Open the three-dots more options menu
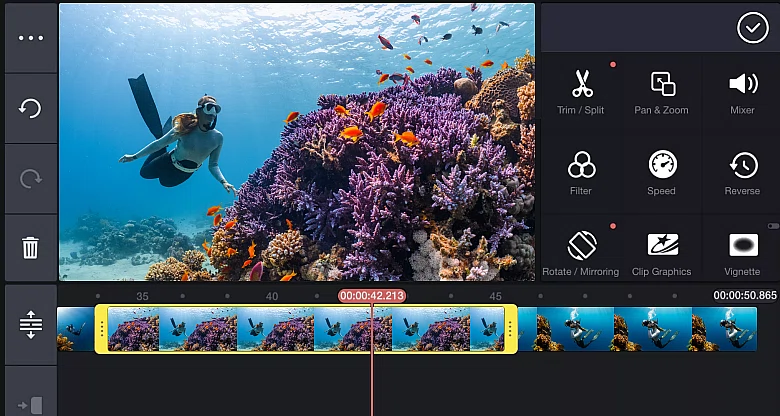The image size is (780, 416). coord(31,38)
